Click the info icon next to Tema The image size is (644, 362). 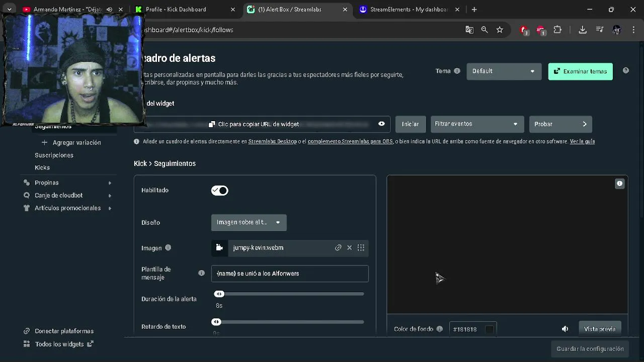457,71
